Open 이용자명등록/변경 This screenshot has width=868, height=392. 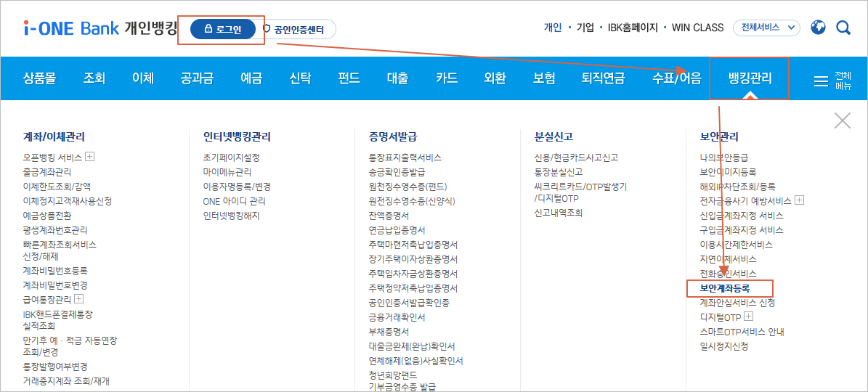pos(237,187)
